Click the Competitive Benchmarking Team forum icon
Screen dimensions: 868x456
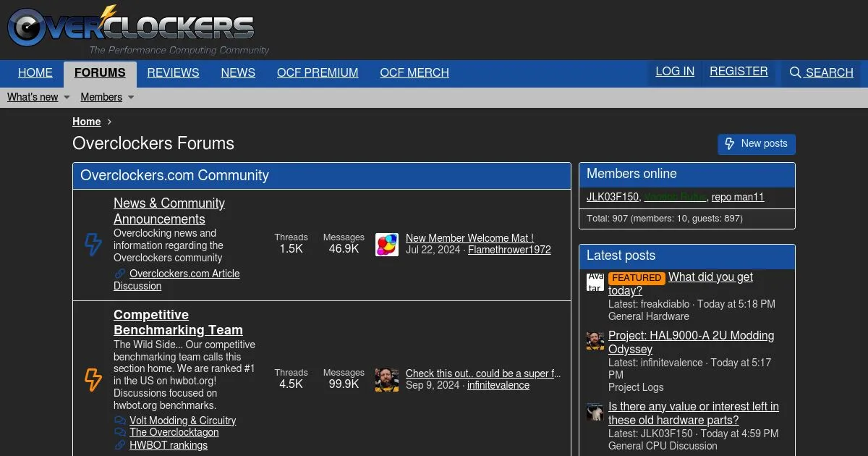pyautogui.click(x=93, y=379)
